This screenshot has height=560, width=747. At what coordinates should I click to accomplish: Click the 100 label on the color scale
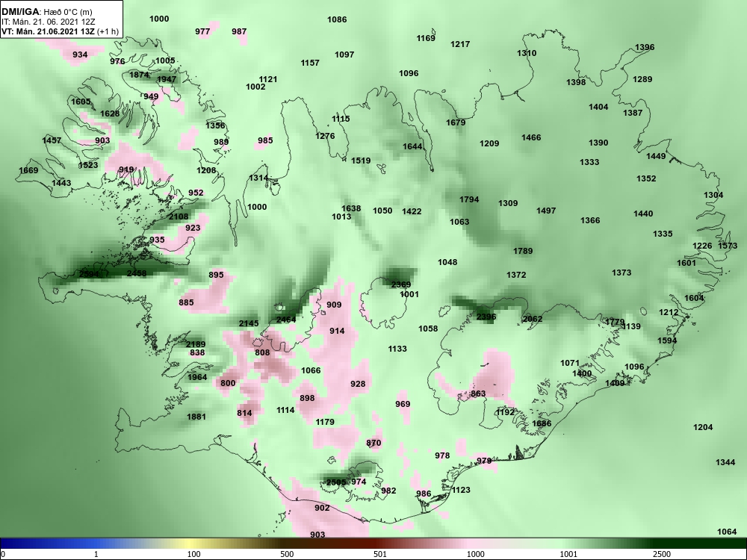(193, 554)
